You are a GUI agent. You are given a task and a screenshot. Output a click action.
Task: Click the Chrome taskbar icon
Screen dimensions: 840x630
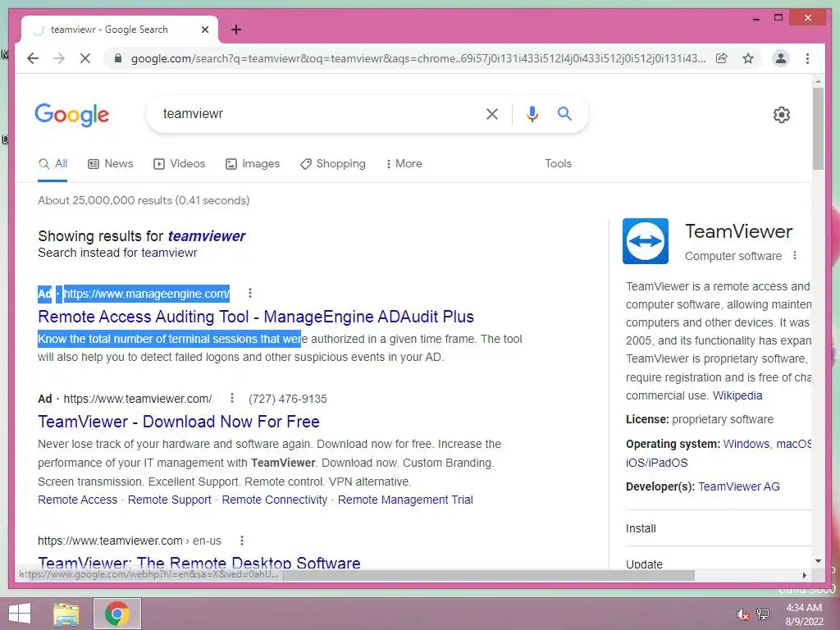tap(117, 614)
